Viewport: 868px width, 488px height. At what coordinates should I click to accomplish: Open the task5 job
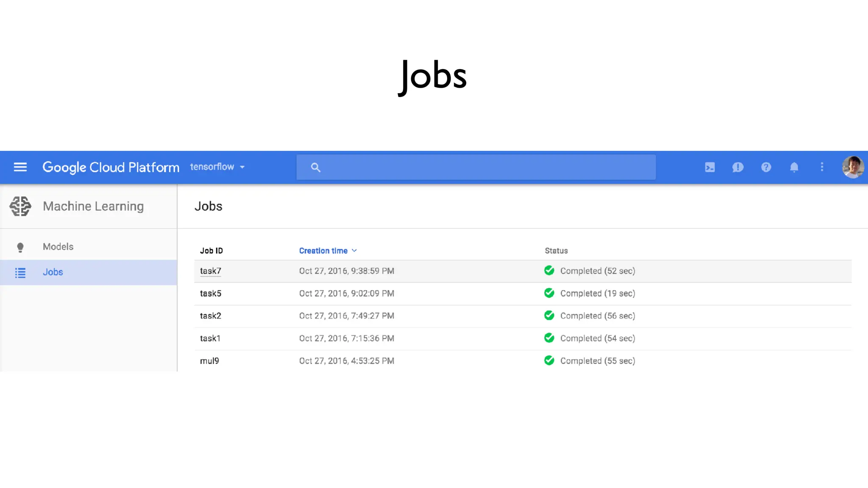pyautogui.click(x=210, y=294)
